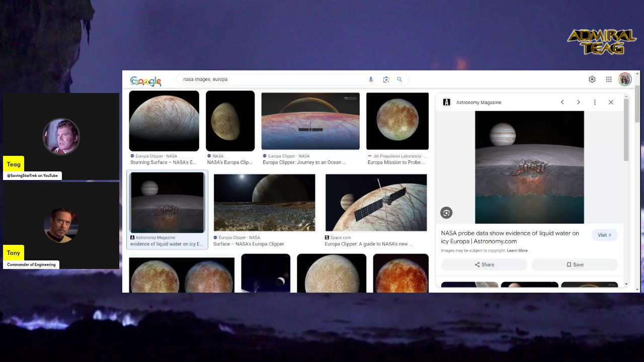This screenshot has height=362, width=644.
Task: Open Space.com Europa Clipper guide thumbnail
Action: tap(376, 203)
